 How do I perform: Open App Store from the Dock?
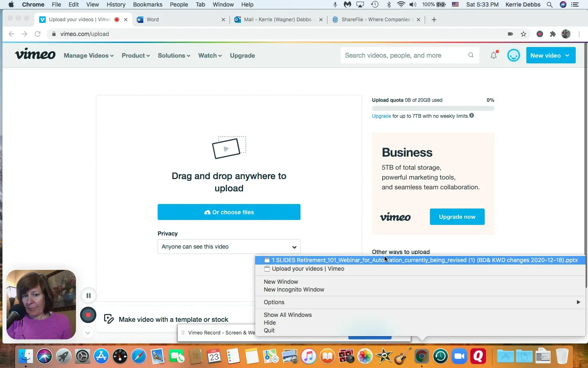(x=101, y=357)
